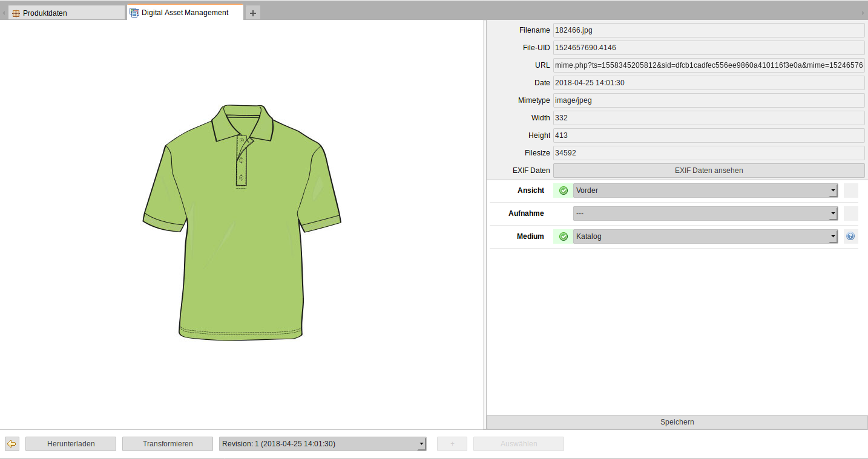
Task: Click the yellow back arrow icon
Action: click(12, 444)
